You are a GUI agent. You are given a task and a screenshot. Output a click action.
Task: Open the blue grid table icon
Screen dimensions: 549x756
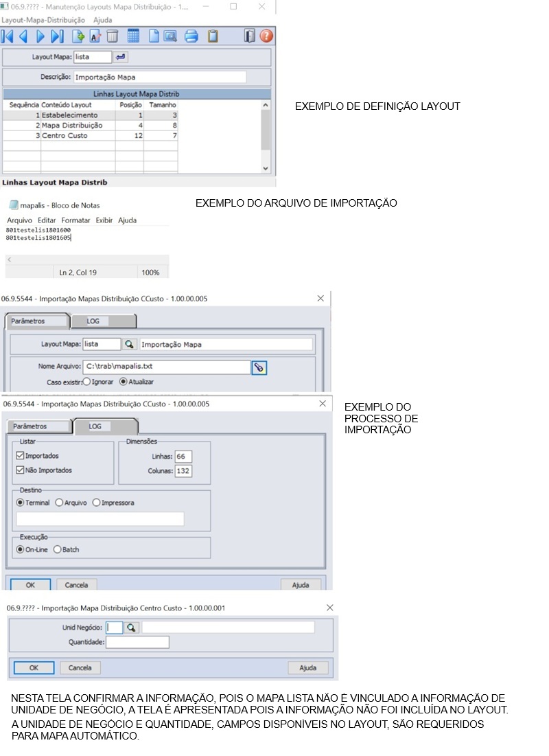(134, 36)
